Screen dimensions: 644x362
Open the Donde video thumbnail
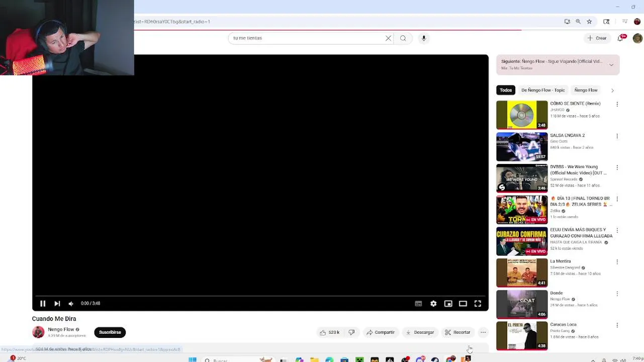[522, 304]
